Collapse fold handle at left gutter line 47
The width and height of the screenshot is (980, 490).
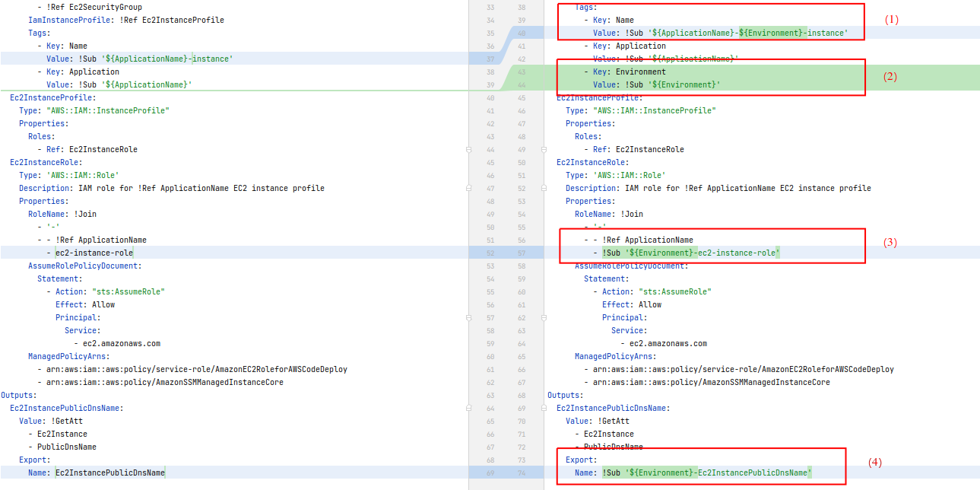(x=468, y=188)
